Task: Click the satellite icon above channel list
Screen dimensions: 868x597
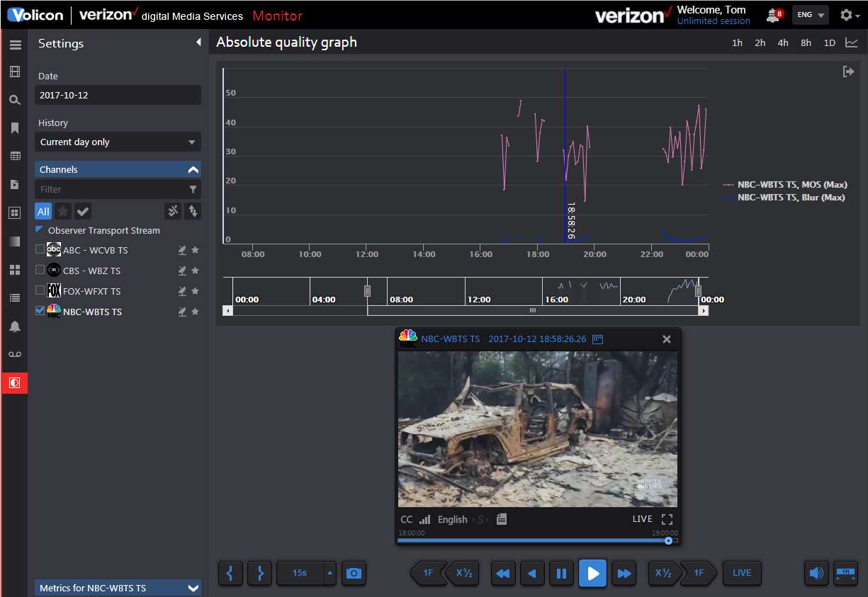Action: pyautogui.click(x=172, y=211)
